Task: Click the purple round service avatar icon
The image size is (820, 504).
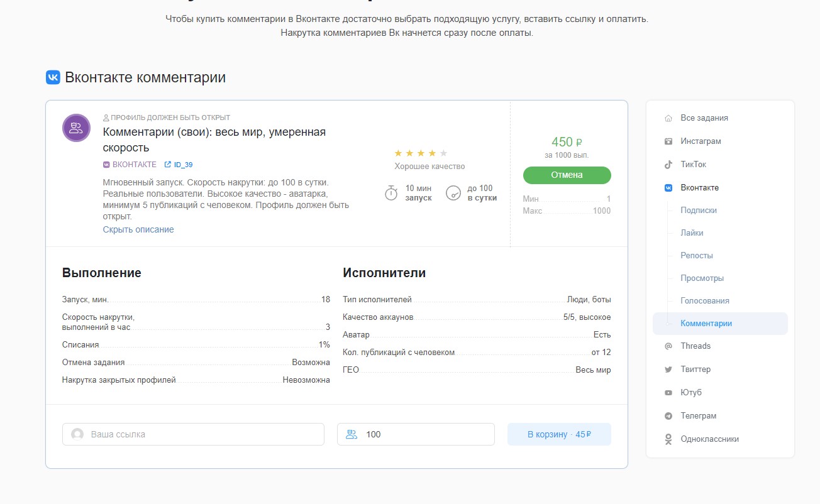Action: point(77,128)
